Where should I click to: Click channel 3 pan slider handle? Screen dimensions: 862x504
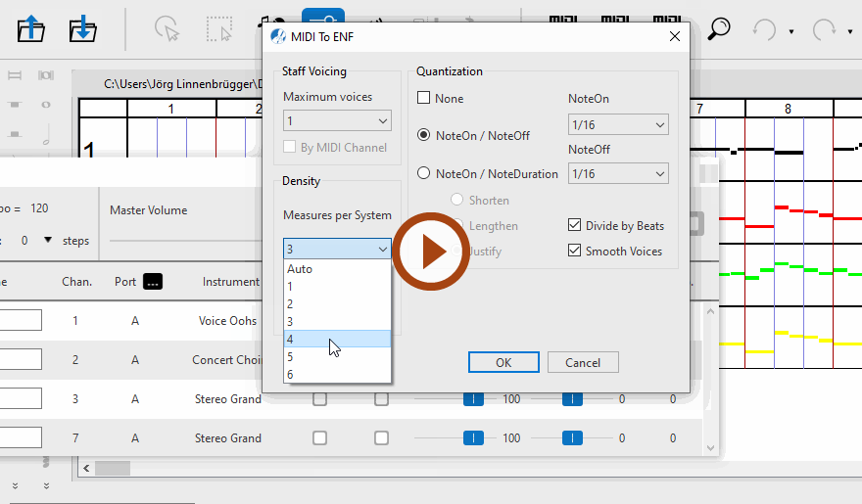(572, 399)
